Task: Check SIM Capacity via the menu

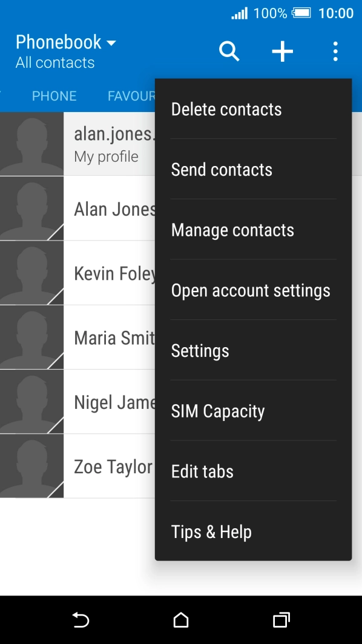Action: (218, 411)
